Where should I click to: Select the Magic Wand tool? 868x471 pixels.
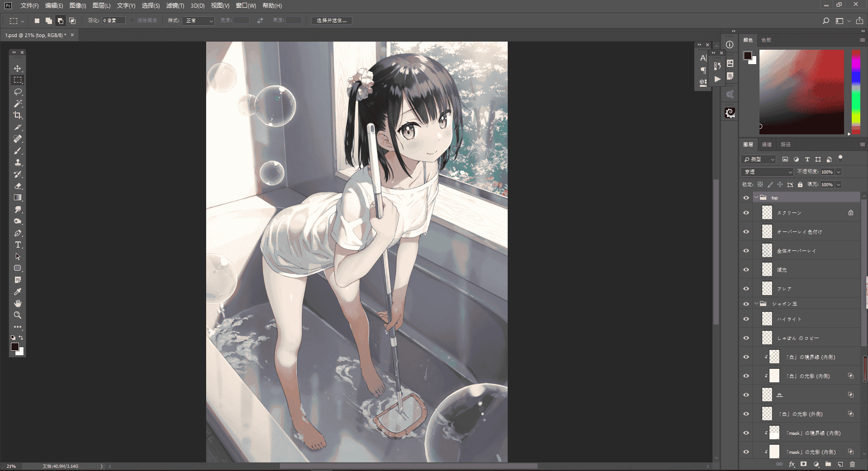(x=18, y=104)
